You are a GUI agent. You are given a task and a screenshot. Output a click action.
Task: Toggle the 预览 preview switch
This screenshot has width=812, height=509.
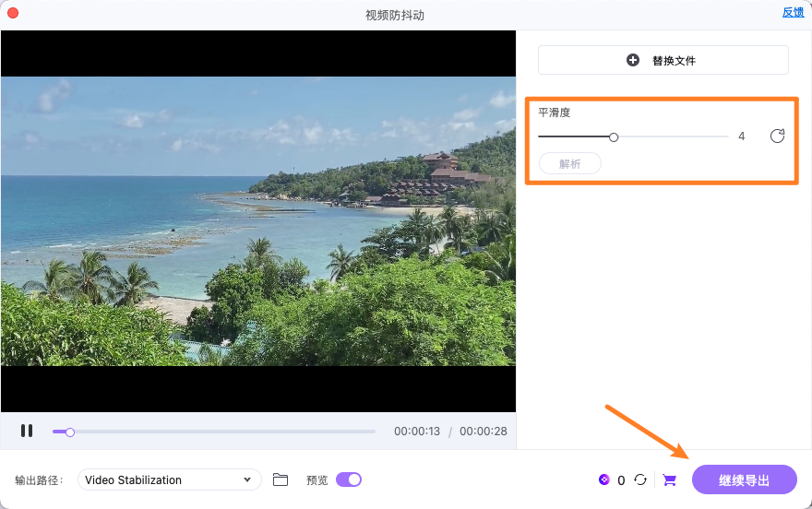tap(349, 479)
